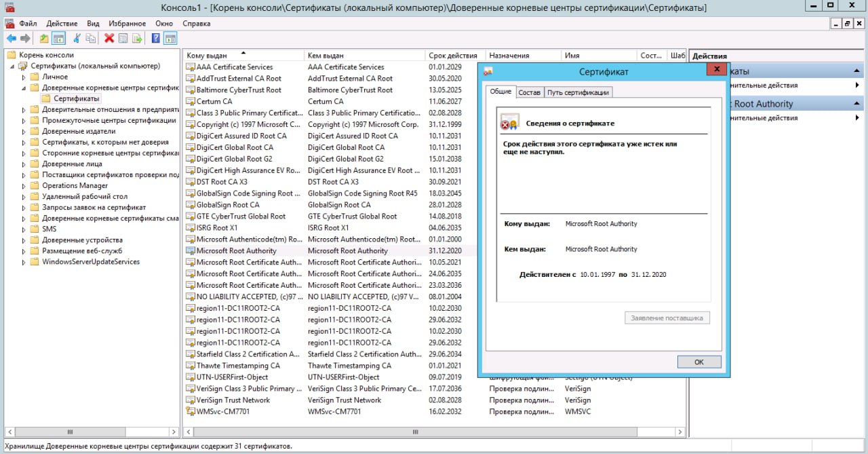This screenshot has width=868, height=454.
Task: Click the Properties icon in toolbar
Action: [123, 38]
